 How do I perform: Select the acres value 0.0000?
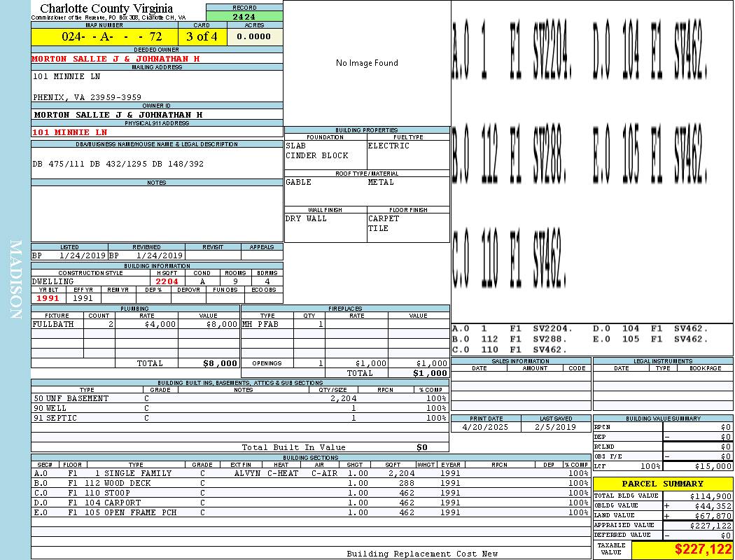[x=254, y=36]
